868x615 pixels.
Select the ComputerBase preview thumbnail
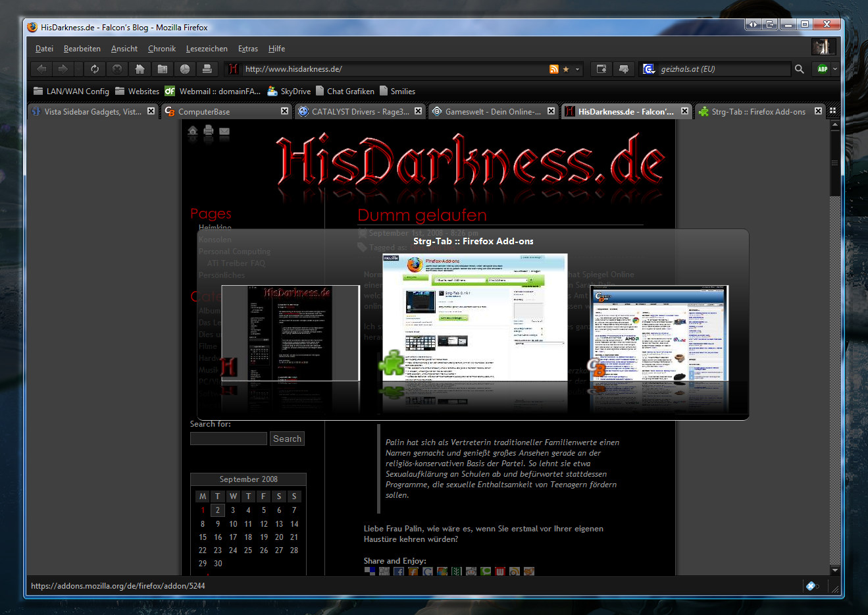(x=659, y=333)
